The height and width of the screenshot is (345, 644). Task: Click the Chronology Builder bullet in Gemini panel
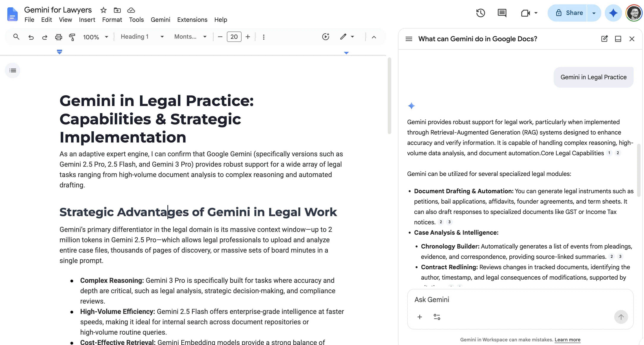[x=526, y=252]
